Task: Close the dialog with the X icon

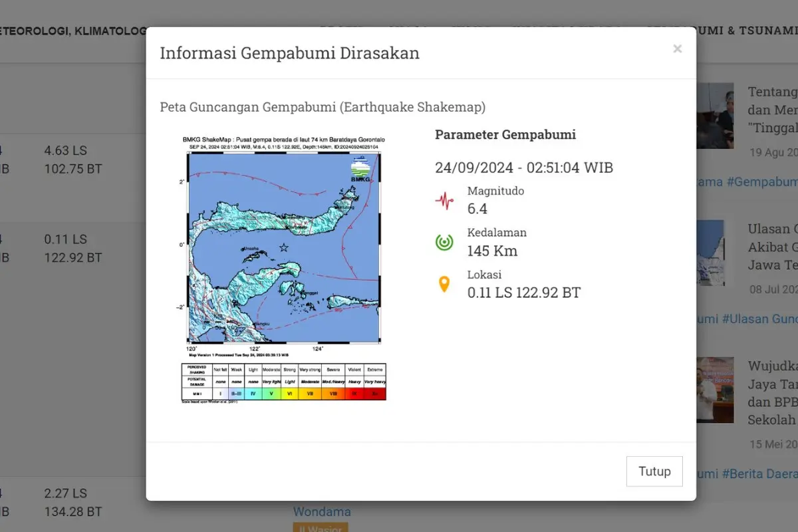Action: [677, 49]
